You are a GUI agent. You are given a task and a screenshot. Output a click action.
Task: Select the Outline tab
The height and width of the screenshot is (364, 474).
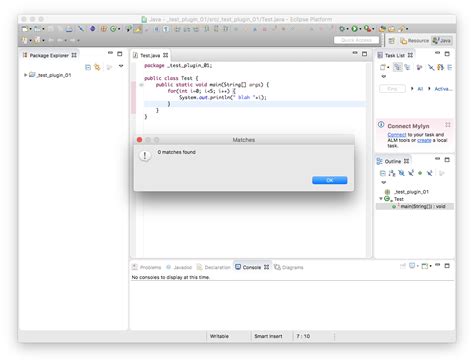393,161
